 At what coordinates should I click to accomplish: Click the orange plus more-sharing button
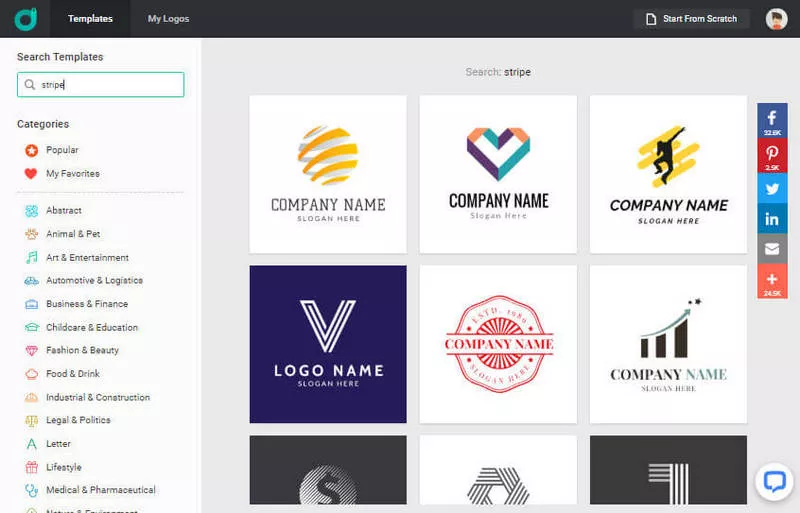click(x=772, y=281)
